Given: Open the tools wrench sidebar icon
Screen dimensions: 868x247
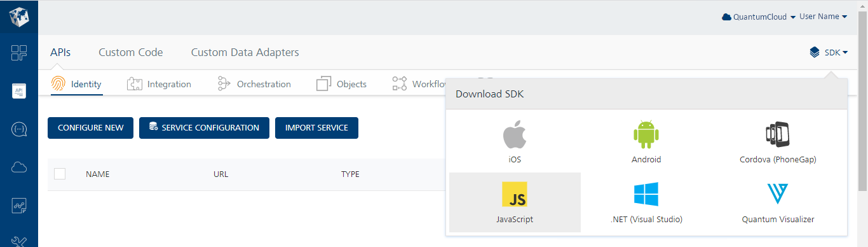Looking at the screenshot, I should tap(19, 241).
